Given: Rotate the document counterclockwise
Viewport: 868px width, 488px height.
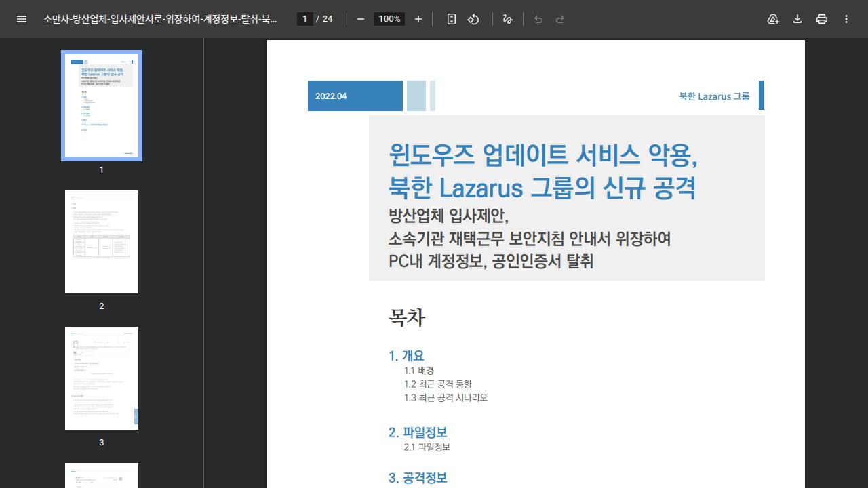Looking at the screenshot, I should point(473,19).
